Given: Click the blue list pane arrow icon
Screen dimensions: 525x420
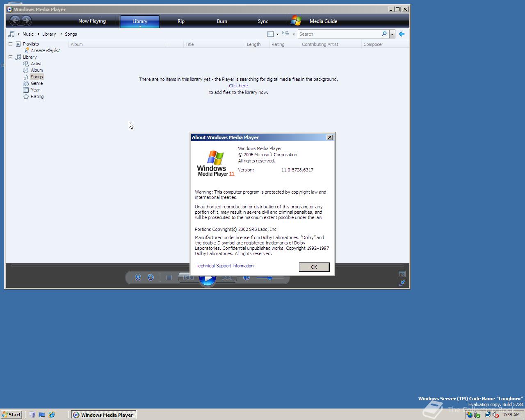Looking at the screenshot, I should click(x=402, y=34).
